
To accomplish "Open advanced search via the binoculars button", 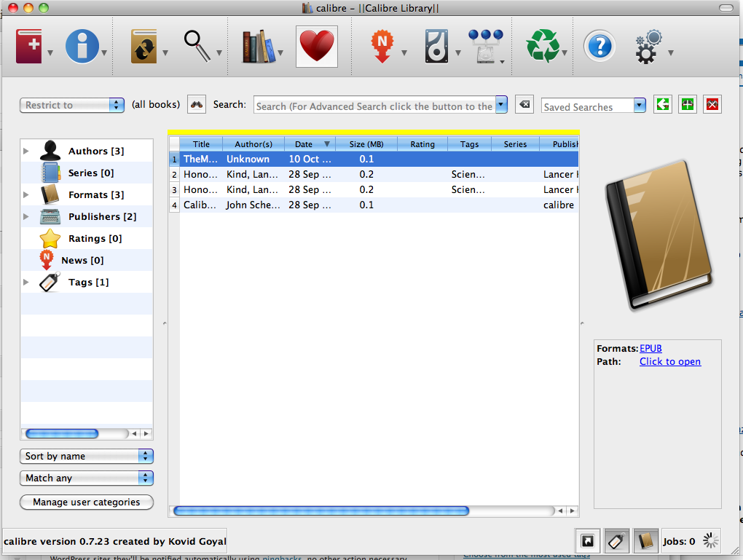I will (x=197, y=104).
